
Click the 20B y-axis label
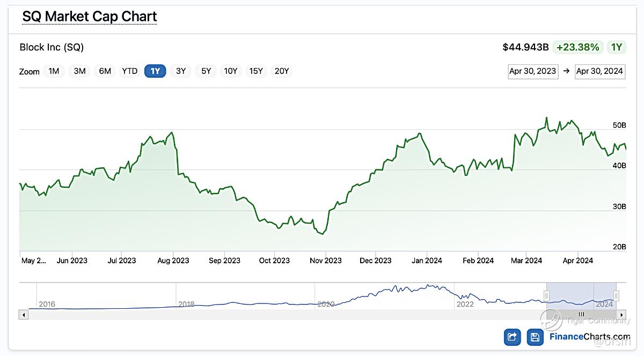[x=619, y=247]
